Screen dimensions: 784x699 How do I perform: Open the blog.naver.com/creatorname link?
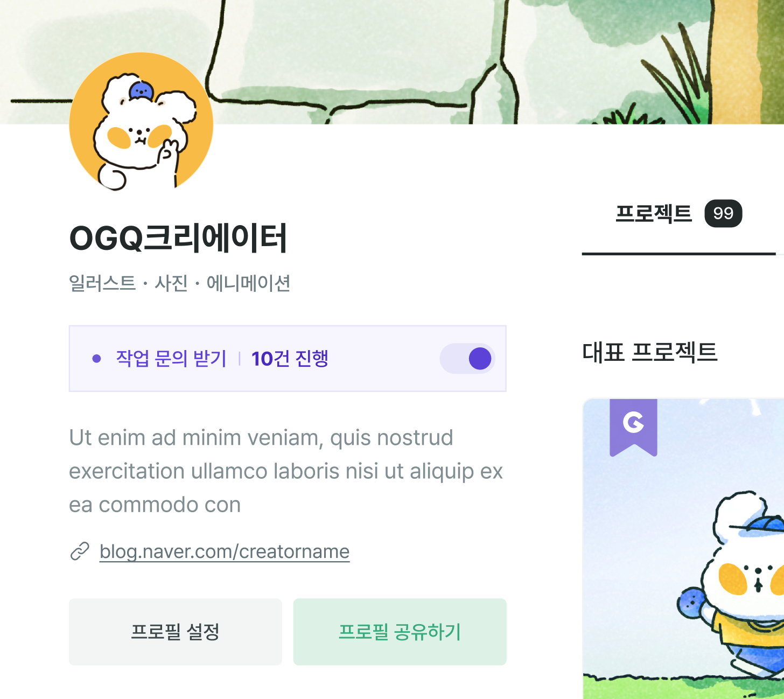(x=225, y=551)
